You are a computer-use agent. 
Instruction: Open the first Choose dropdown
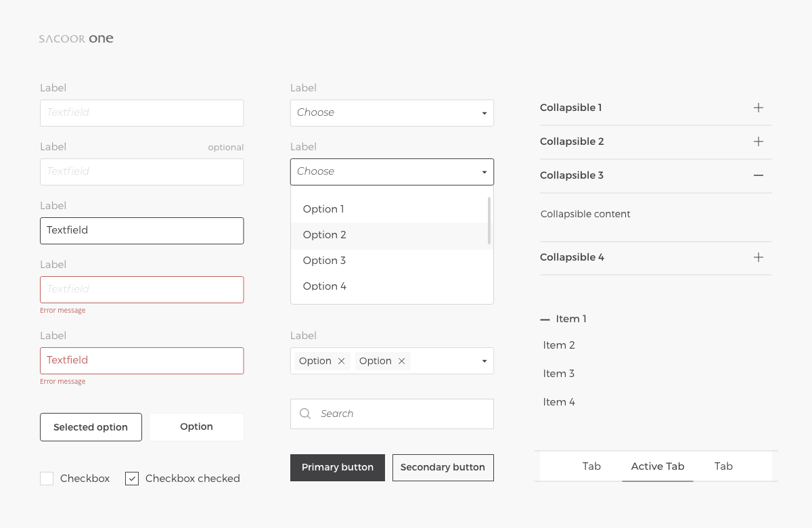click(392, 113)
